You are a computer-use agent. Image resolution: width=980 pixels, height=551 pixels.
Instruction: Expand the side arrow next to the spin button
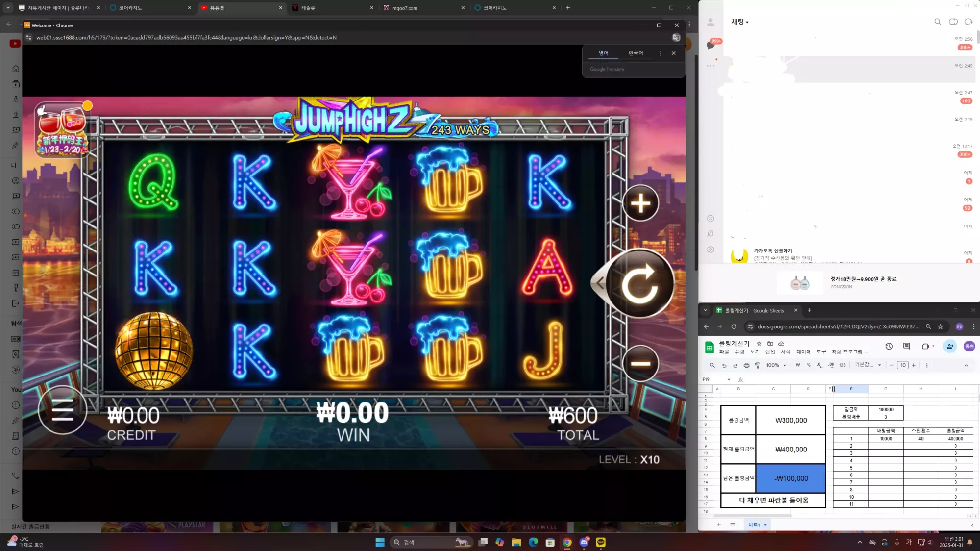[599, 283]
